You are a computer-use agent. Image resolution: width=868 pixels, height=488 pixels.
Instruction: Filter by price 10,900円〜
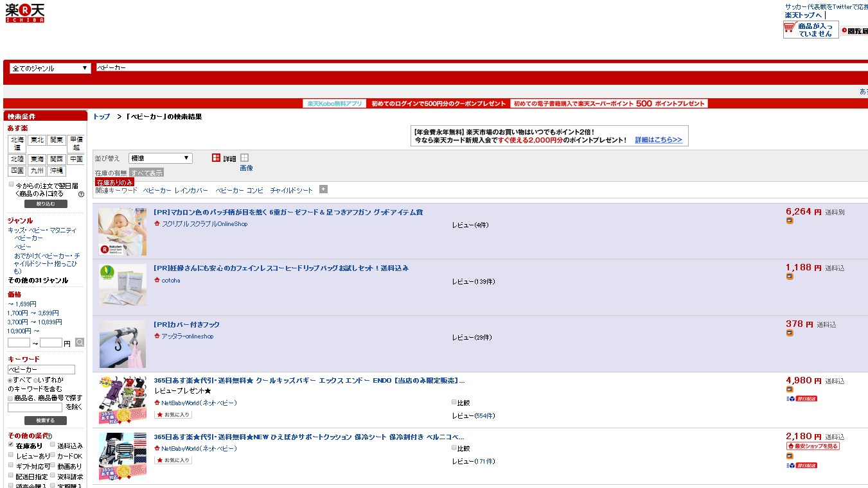(23, 331)
